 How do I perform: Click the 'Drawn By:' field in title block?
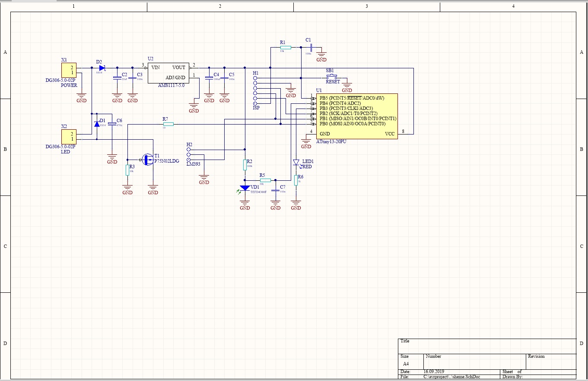(538, 377)
